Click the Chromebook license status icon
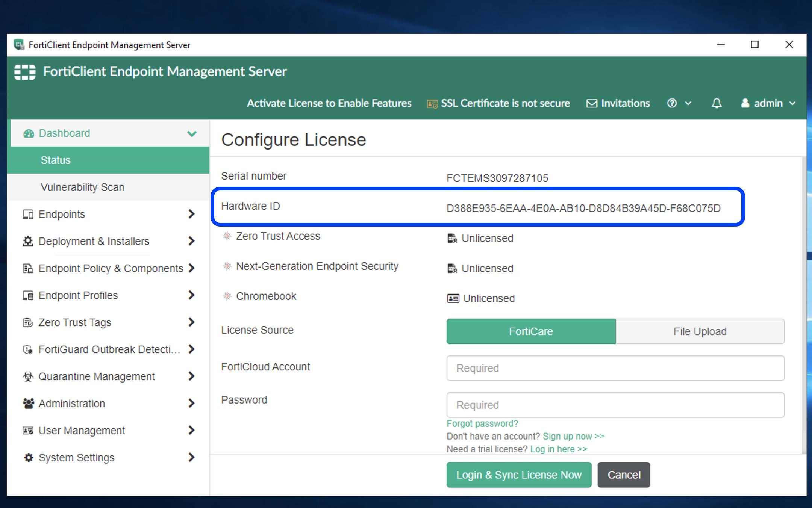The image size is (812, 508). (453, 298)
